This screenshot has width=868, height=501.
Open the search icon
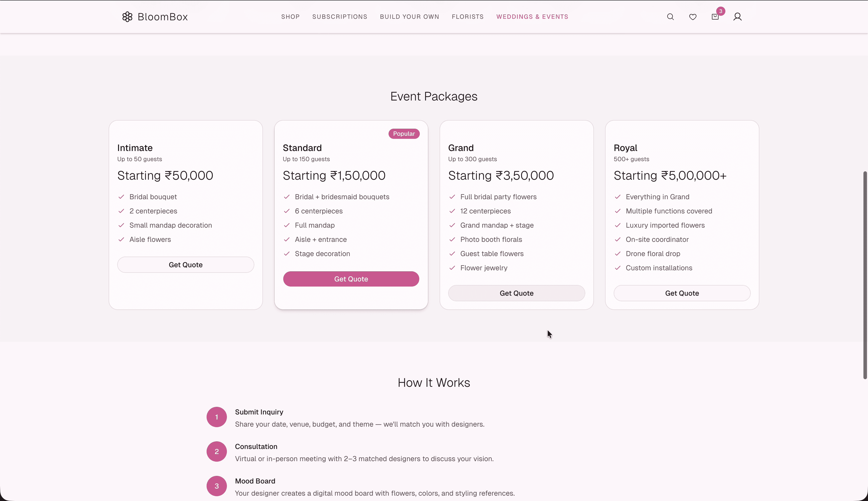click(670, 16)
